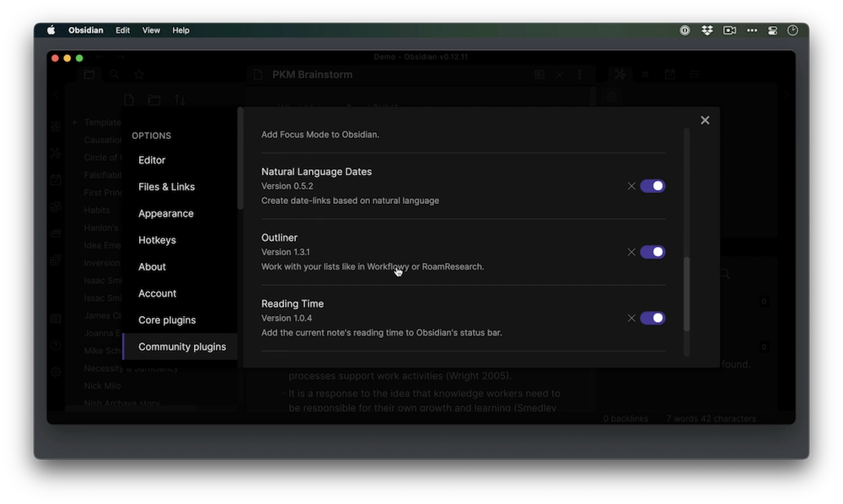Create a new note icon
843x504 pixels.
(x=129, y=100)
